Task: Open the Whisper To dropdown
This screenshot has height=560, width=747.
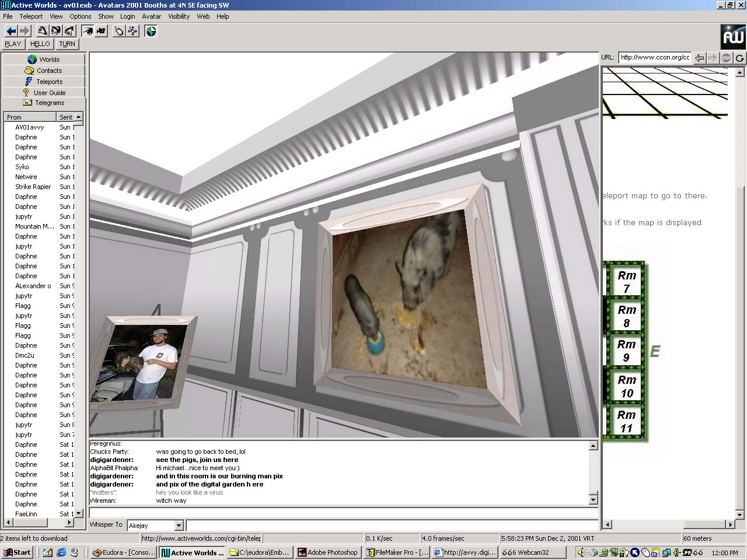Action: coord(179,526)
